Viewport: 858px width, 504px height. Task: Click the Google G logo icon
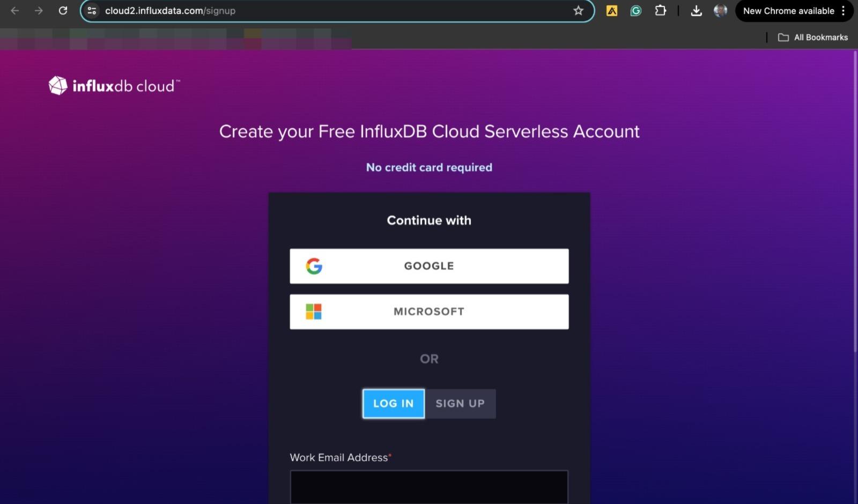point(314,266)
